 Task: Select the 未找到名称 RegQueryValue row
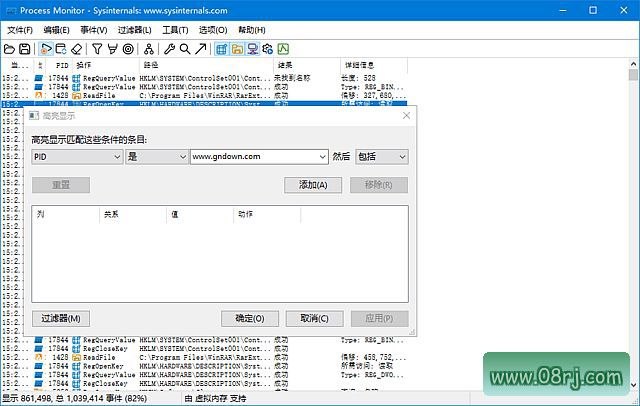coord(204,78)
